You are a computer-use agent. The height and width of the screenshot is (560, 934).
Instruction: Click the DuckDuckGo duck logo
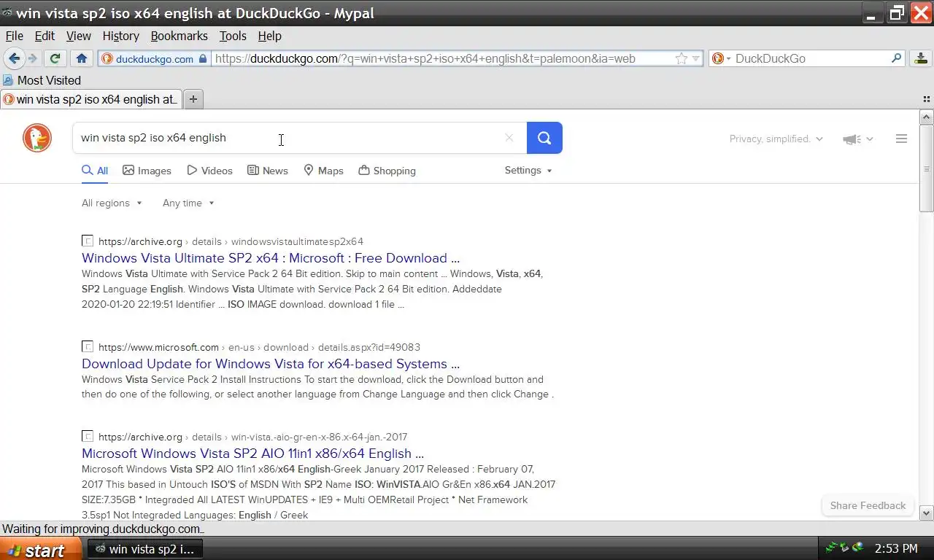tap(37, 138)
